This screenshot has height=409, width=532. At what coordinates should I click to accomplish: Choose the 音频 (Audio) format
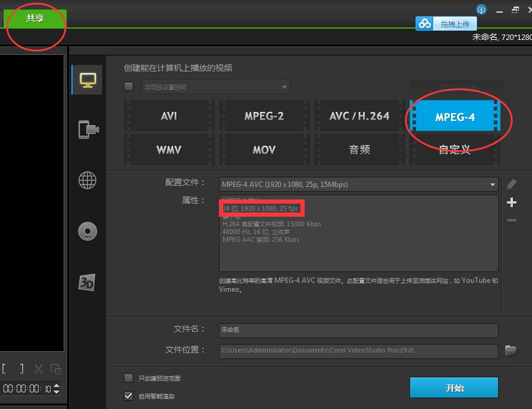pos(359,149)
